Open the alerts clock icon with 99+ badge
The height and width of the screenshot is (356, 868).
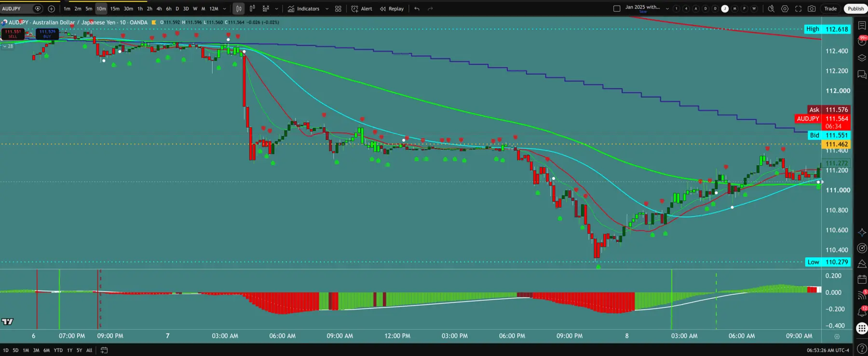pyautogui.click(x=862, y=41)
